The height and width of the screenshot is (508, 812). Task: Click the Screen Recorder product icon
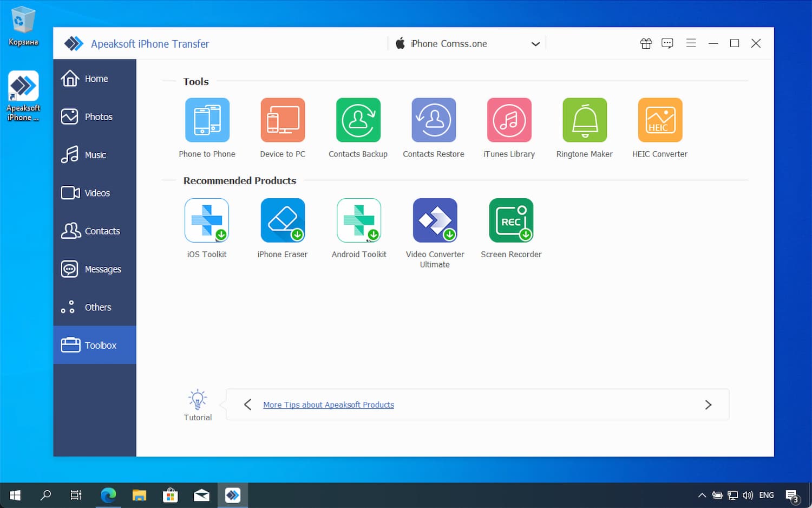coord(511,220)
